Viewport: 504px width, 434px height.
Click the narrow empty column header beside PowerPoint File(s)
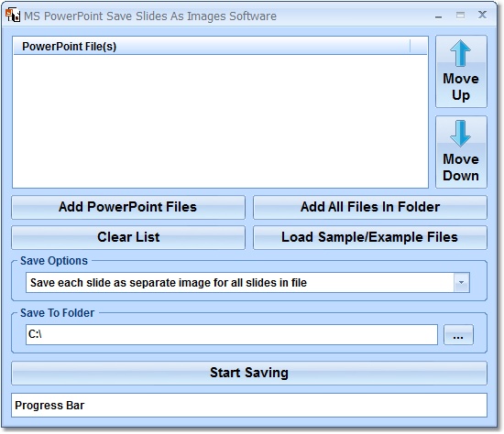coord(419,47)
